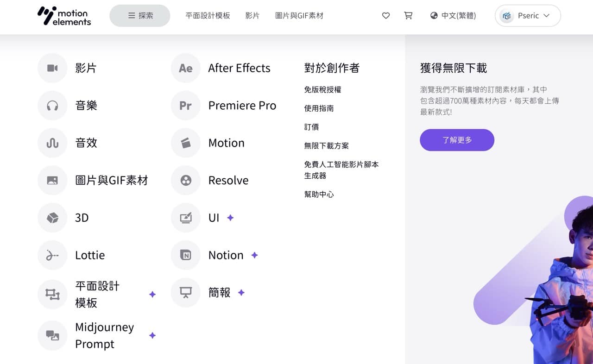Click the presentation board icon for 簡報
Image resolution: width=593 pixels, height=364 pixels.
click(x=186, y=293)
